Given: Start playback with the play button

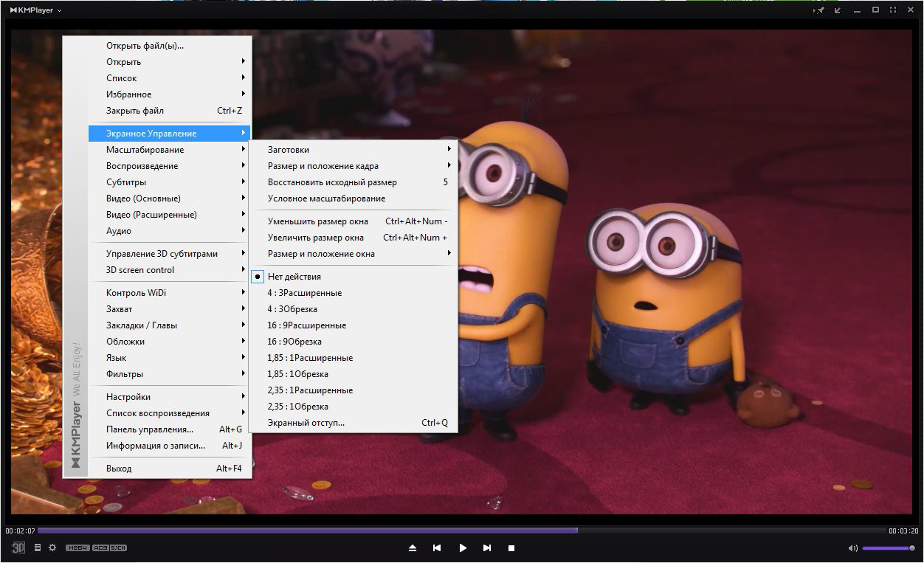Looking at the screenshot, I should pyautogui.click(x=463, y=548).
